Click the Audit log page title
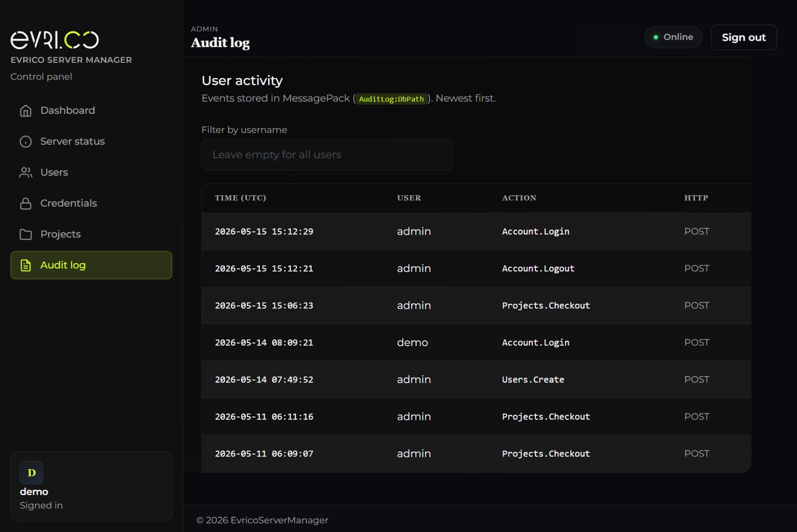Screen dimensions: 797x532 point(220,43)
